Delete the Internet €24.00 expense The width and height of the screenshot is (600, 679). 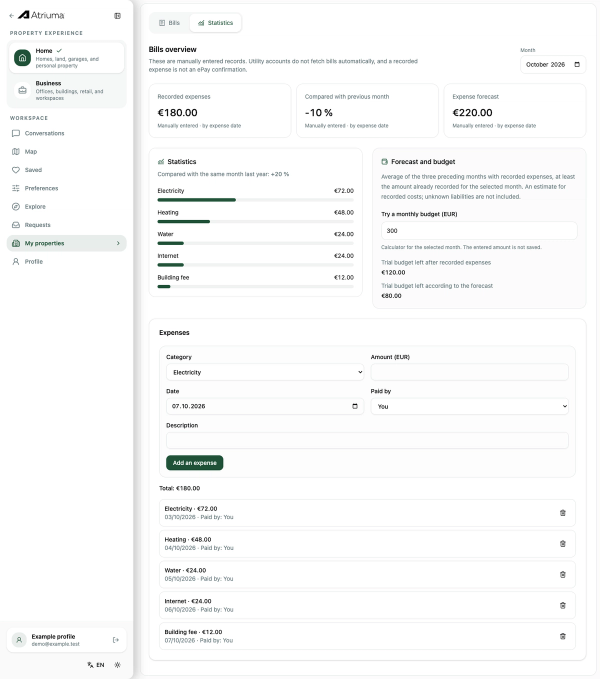[563, 605]
